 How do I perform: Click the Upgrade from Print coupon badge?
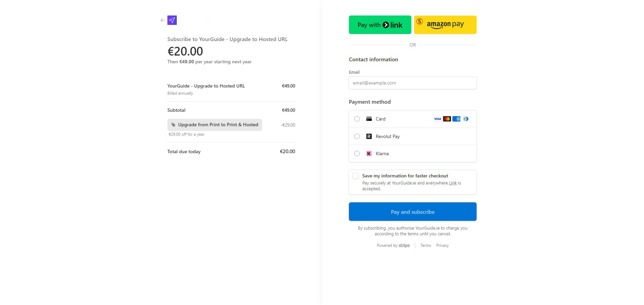point(215,125)
